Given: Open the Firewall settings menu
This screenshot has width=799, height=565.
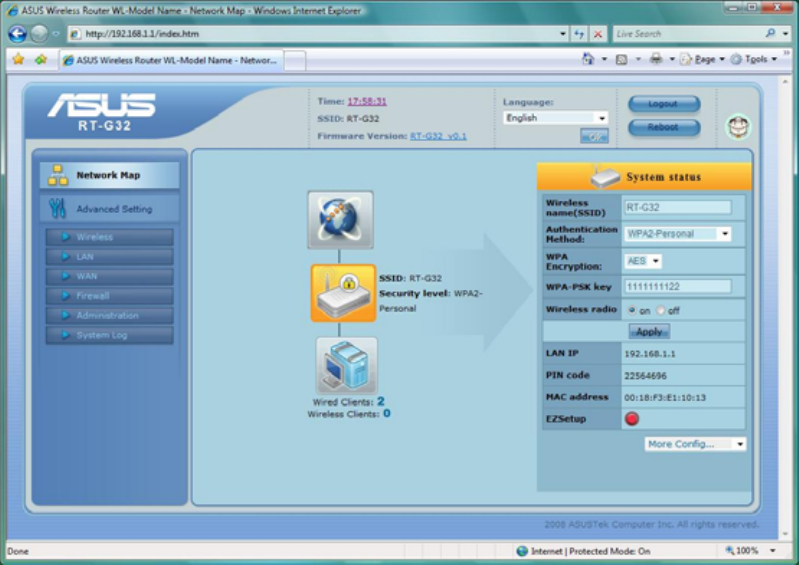Looking at the screenshot, I should pos(110,295).
